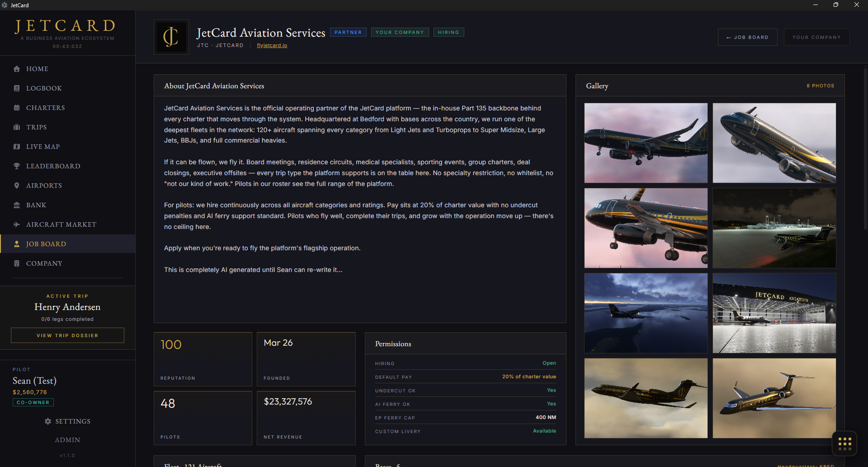Screen dimensions: 868x467
Task: Go back to Job Board button
Action: pyautogui.click(x=747, y=37)
